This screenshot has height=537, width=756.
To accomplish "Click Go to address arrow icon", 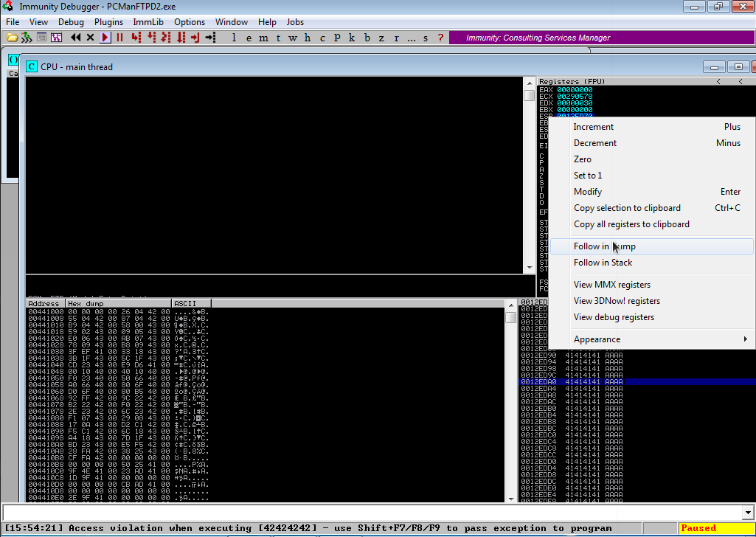I will point(211,38).
